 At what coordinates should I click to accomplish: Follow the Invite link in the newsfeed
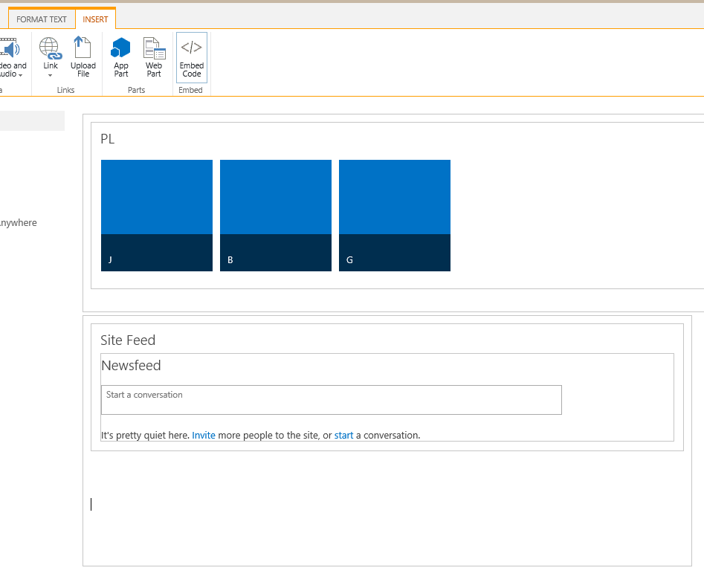click(204, 436)
